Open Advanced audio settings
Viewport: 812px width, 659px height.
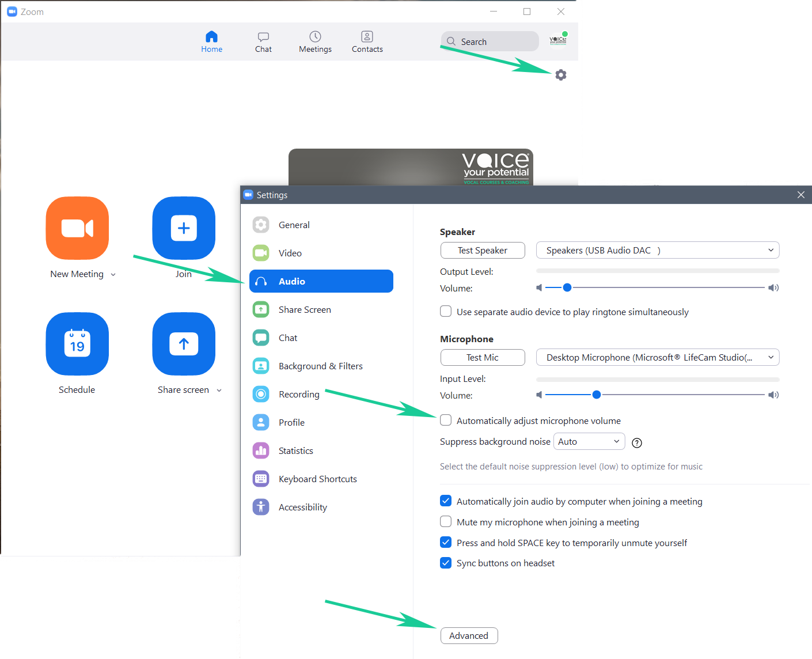point(469,635)
